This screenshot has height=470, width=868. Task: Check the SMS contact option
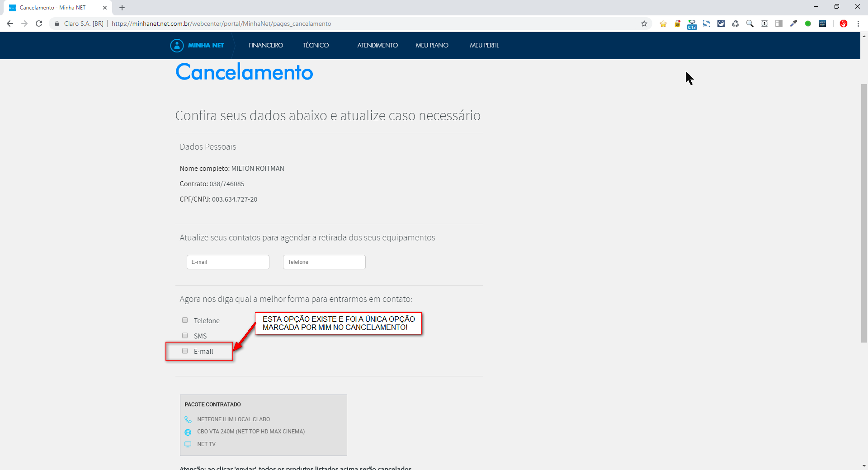pyautogui.click(x=185, y=335)
